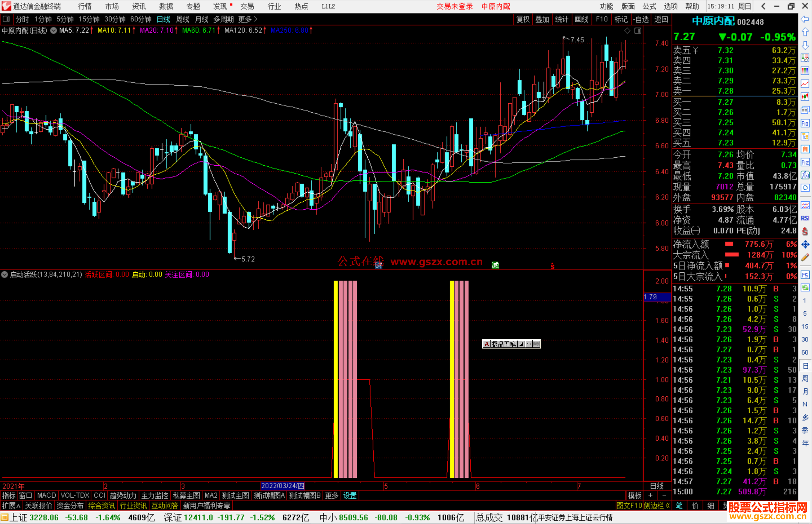Click the plus zoom button beside 模板
This screenshot has width=812, height=524.
click(x=650, y=495)
